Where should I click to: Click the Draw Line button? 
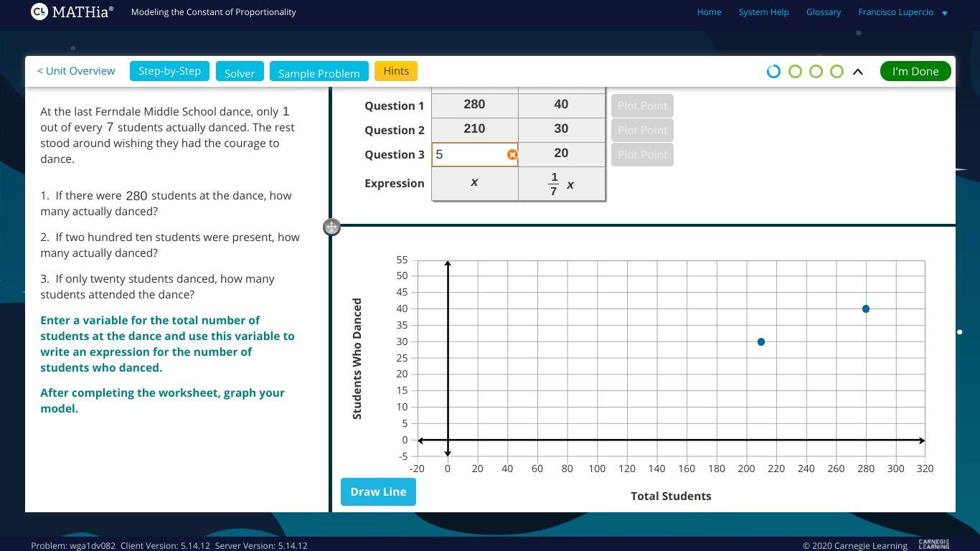click(x=378, y=491)
